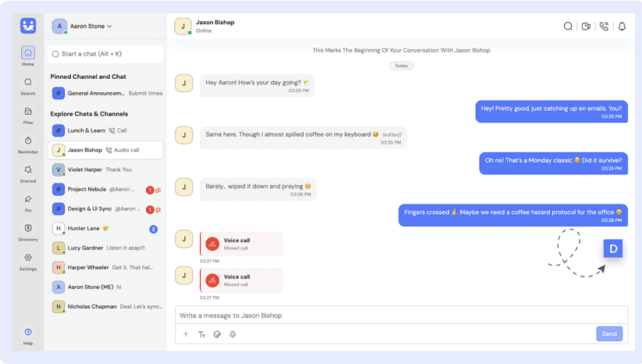Open General Announcement pinned channel
Image resolution: width=642 pixels, height=364 pixels.
click(106, 94)
